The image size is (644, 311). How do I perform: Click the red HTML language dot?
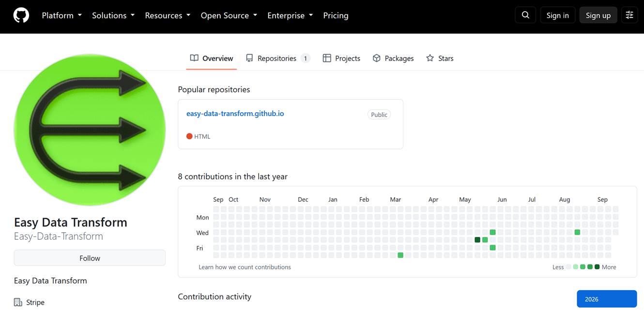(189, 136)
